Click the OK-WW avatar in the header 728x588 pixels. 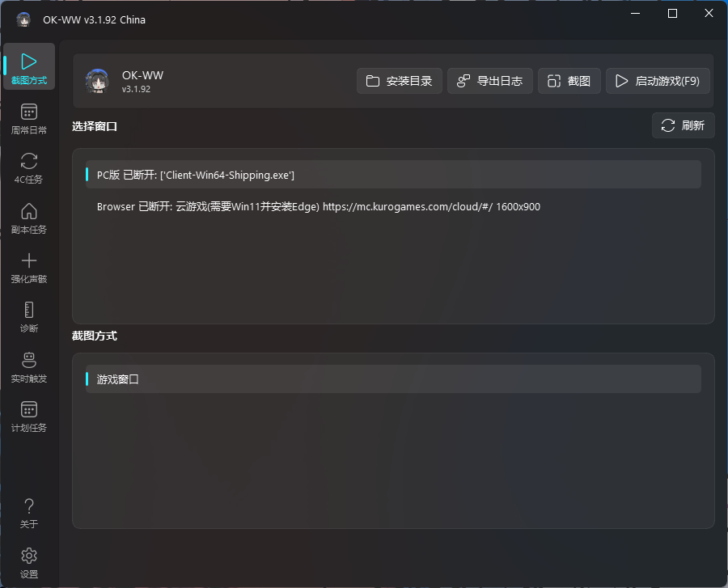[97, 81]
